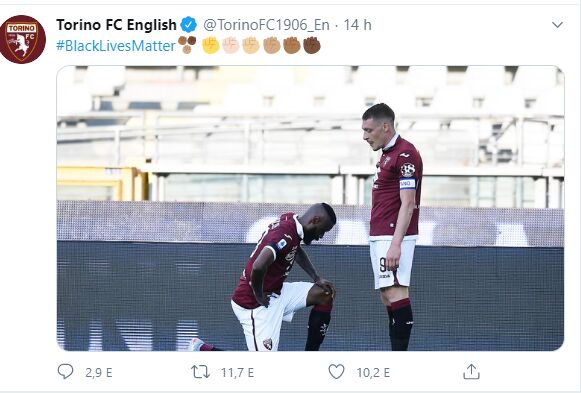Share tweet via the upload arrow icon
The image size is (581, 393).
coord(471,372)
